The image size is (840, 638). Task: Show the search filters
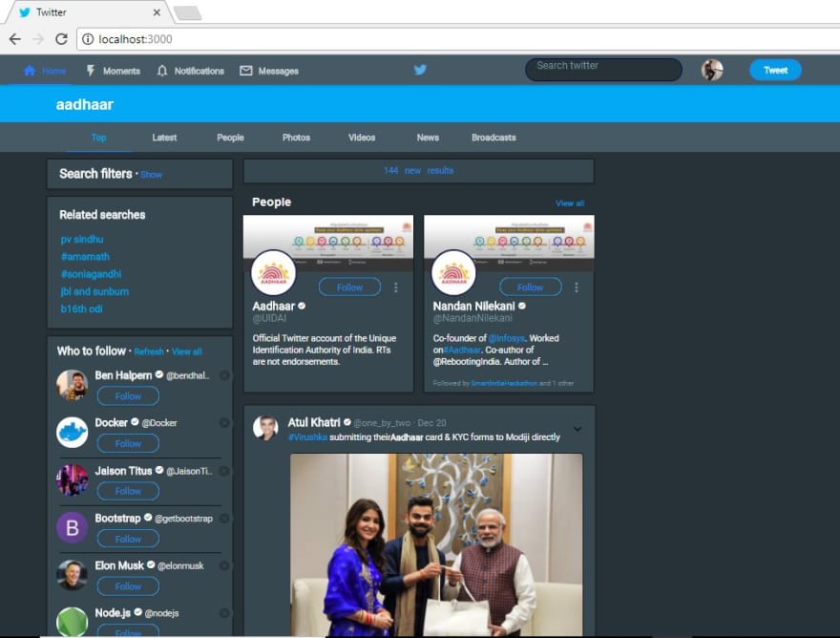click(151, 175)
